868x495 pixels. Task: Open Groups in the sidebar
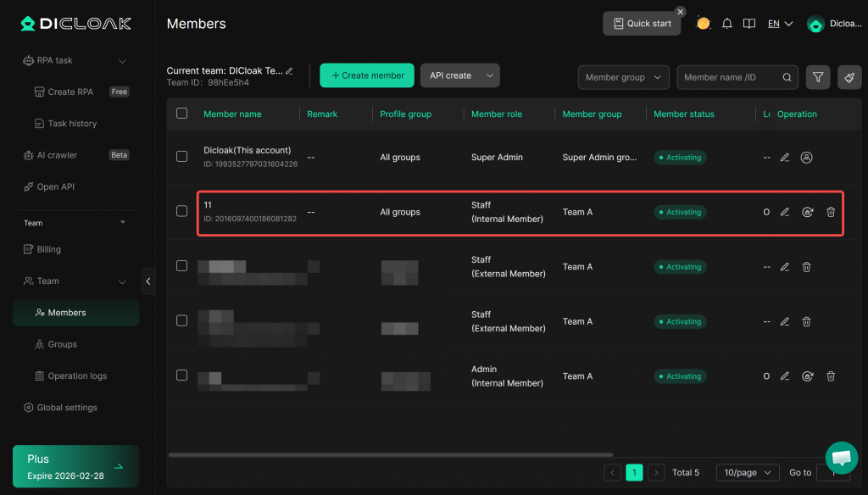(x=62, y=344)
